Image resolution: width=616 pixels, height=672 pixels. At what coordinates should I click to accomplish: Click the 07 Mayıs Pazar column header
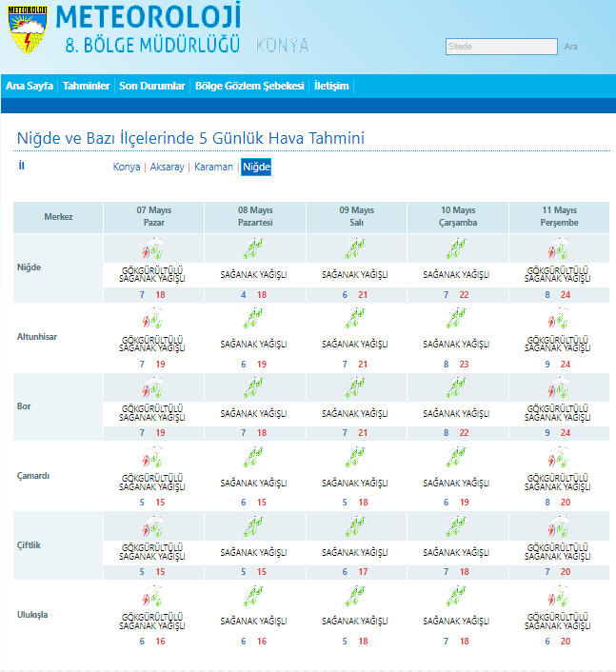click(154, 217)
